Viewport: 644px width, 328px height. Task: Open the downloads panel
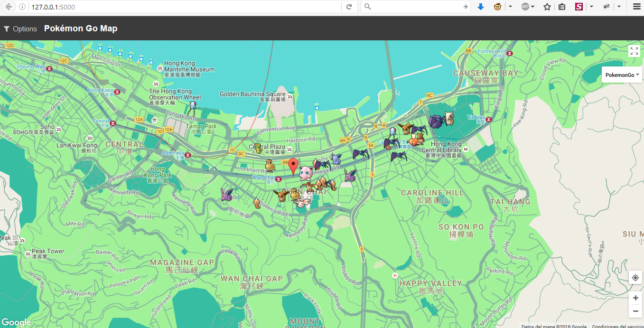pos(481,7)
